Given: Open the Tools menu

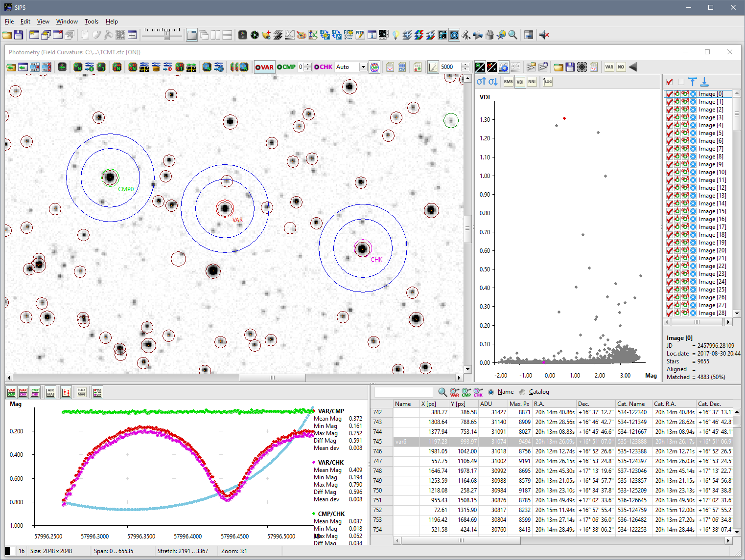Looking at the screenshot, I should pyautogui.click(x=91, y=22).
